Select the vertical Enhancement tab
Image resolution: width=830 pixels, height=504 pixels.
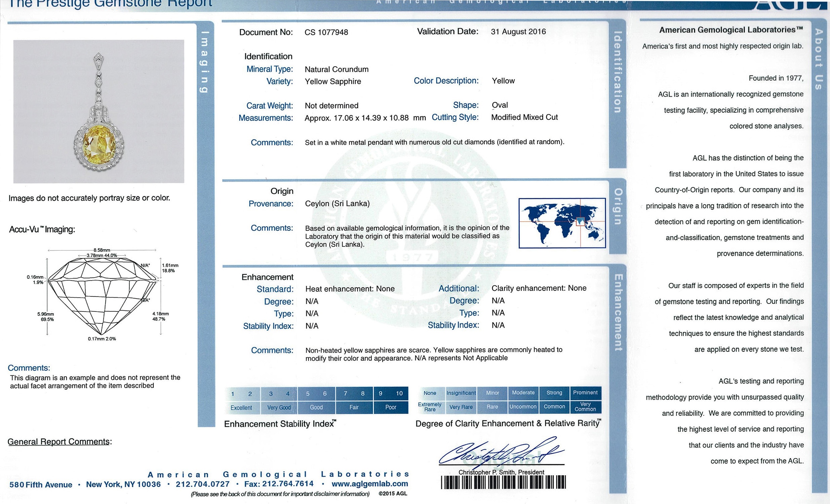click(x=618, y=312)
